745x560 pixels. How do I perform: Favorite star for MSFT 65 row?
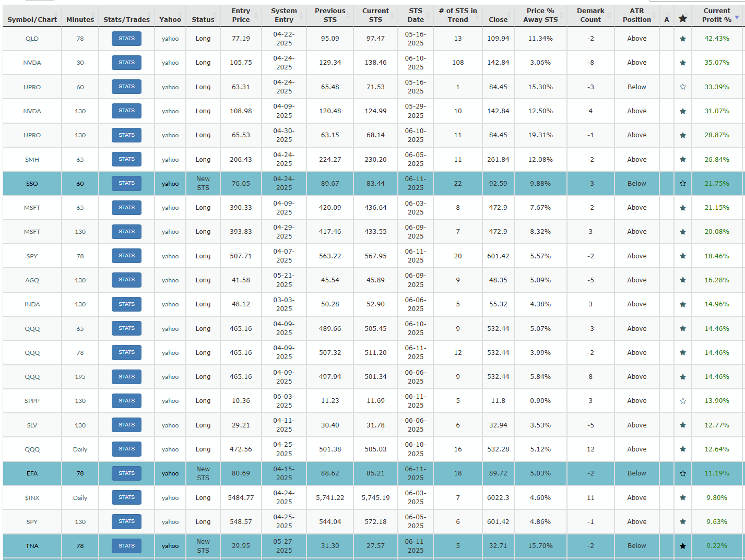(683, 208)
